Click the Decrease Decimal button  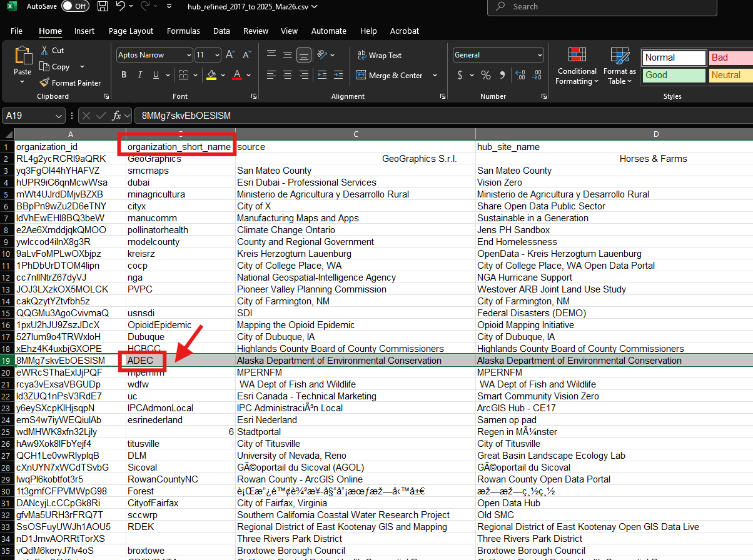(x=537, y=75)
